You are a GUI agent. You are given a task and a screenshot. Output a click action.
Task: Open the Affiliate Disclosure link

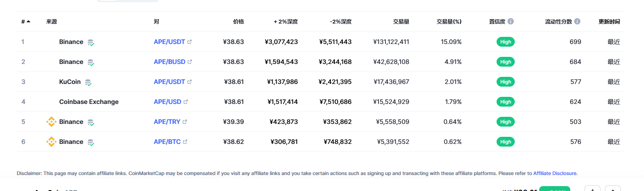pos(555,173)
